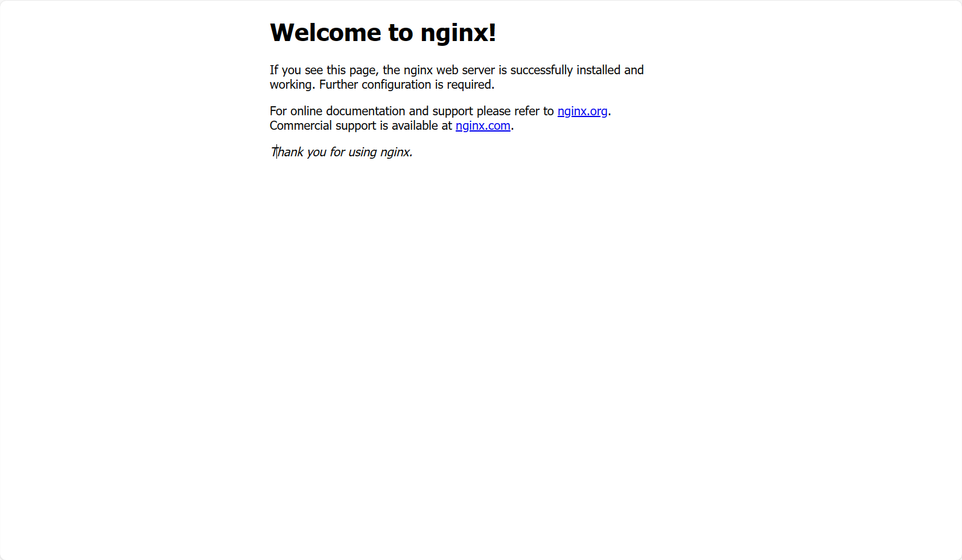Viewport: 962px width, 560px height.
Task: Select the "nginx!" word in the heading
Action: pyautogui.click(x=458, y=33)
